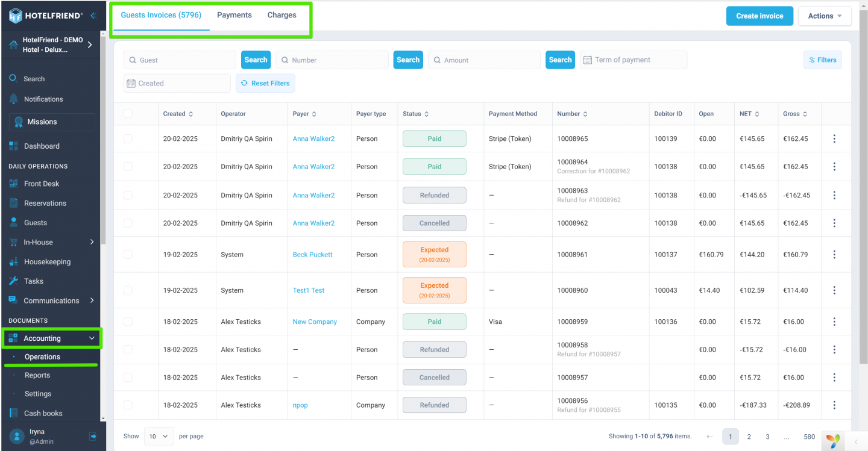The image size is (868, 451).
Task: Click the Create invoice button
Action: (759, 16)
